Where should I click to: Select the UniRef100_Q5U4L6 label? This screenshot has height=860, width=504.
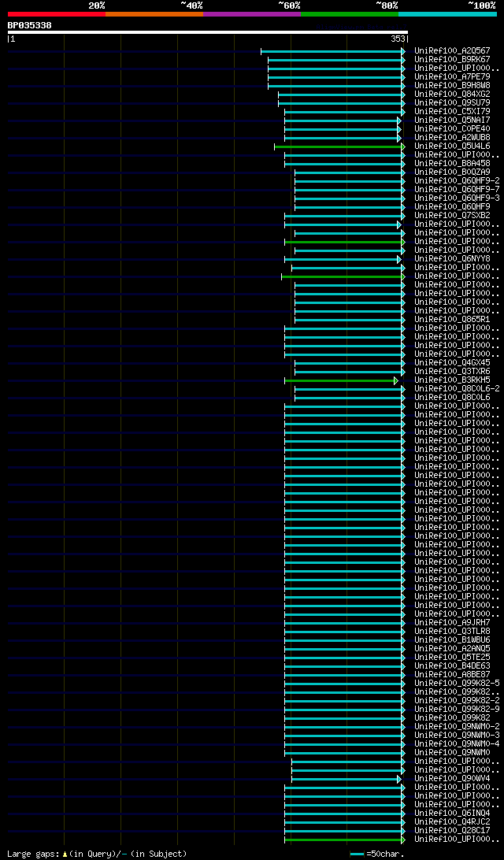tap(452, 146)
